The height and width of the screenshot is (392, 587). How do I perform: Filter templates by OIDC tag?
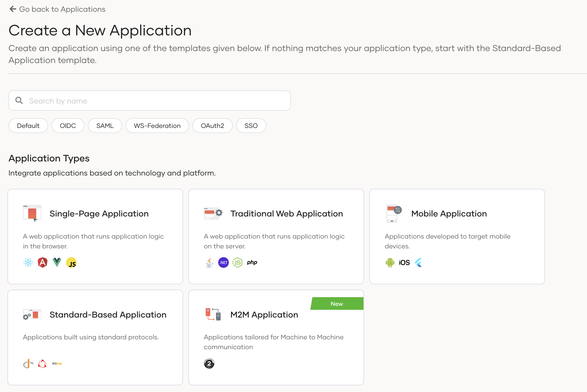68,126
